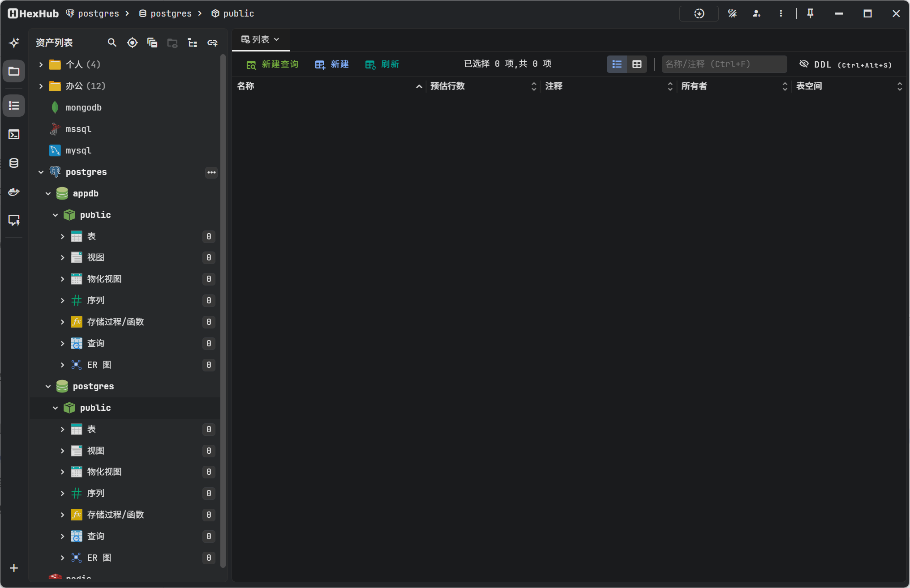Select the list view sidebar icon
This screenshot has width=910, height=588.
click(14, 106)
